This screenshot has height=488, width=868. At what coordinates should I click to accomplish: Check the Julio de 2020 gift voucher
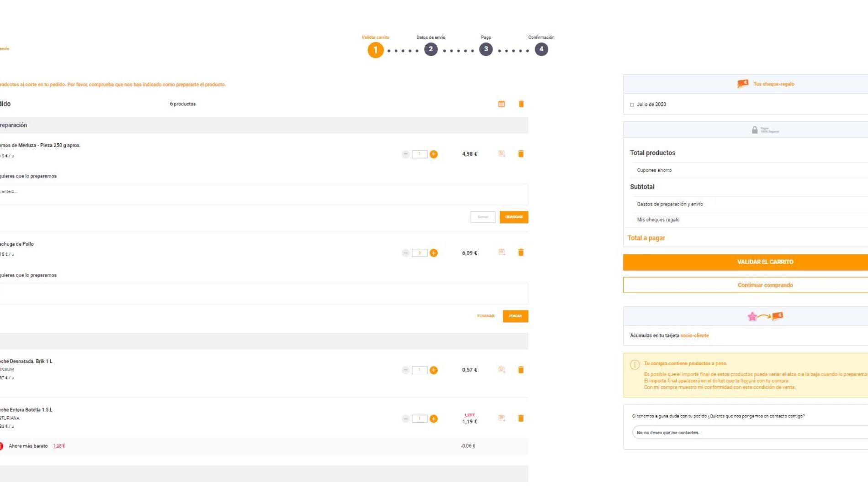pyautogui.click(x=632, y=105)
